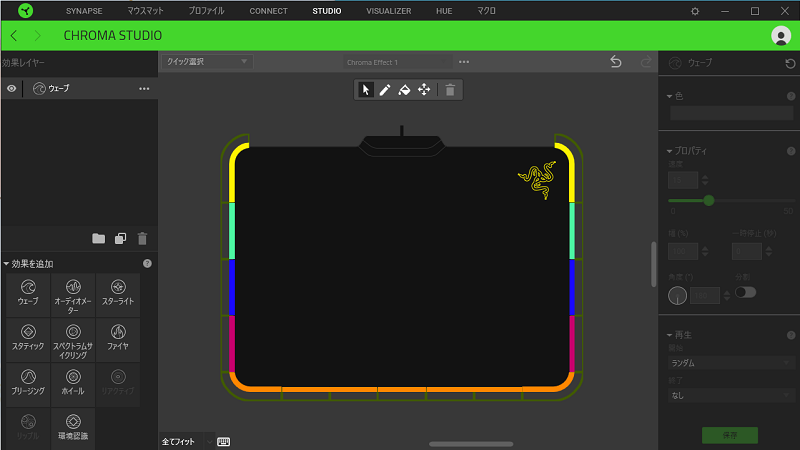This screenshot has width=800, height=450.
Task: Click the pause seconds input field
Action: [746, 251]
